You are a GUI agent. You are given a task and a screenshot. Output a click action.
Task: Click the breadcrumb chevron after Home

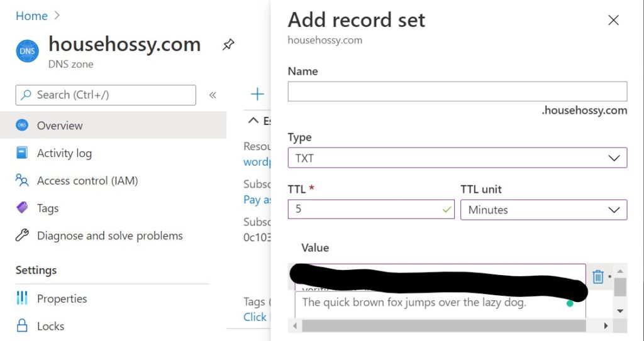[57, 16]
